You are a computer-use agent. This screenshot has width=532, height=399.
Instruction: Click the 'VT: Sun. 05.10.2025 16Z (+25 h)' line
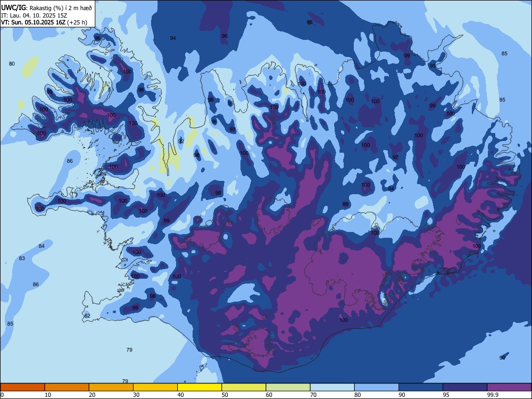44,22
